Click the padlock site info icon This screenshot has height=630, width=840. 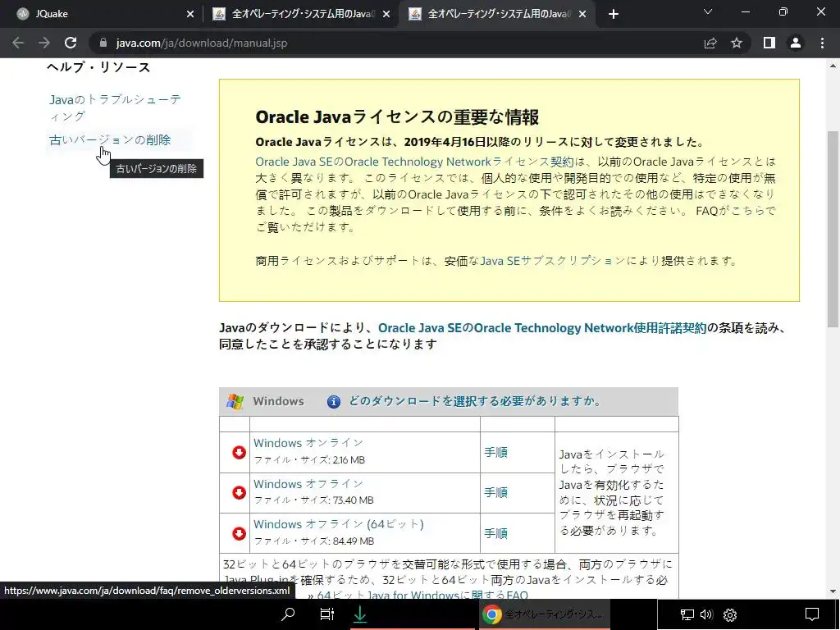coord(103,43)
